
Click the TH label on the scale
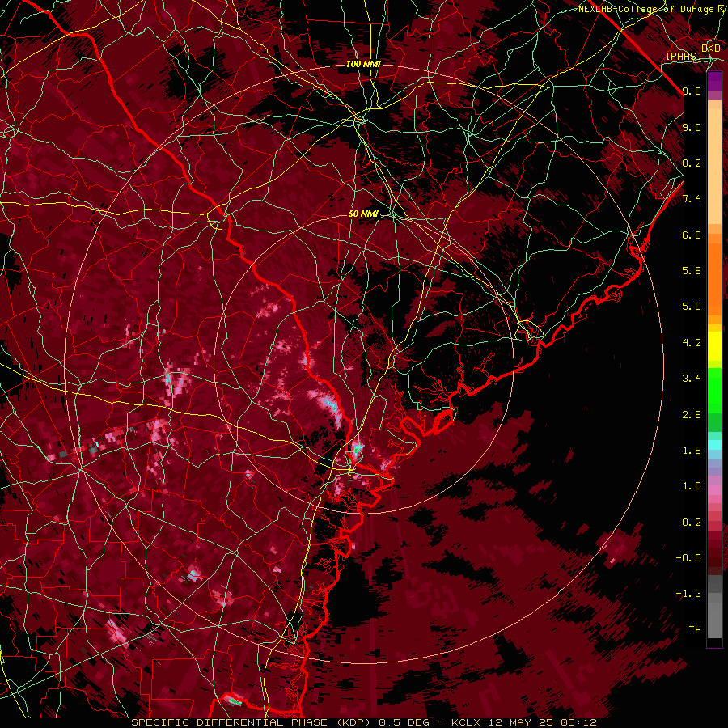tap(695, 630)
